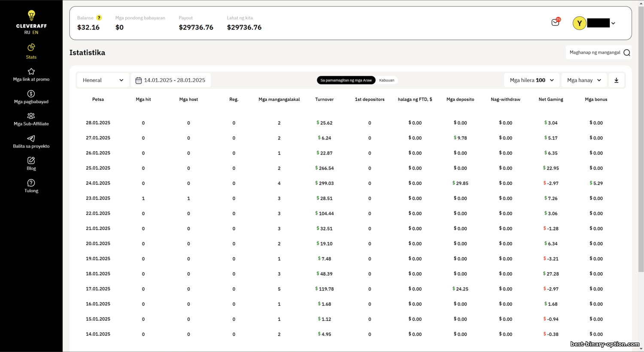Click the 23.01.2025 date cell
The image size is (644, 352).
[x=98, y=198]
